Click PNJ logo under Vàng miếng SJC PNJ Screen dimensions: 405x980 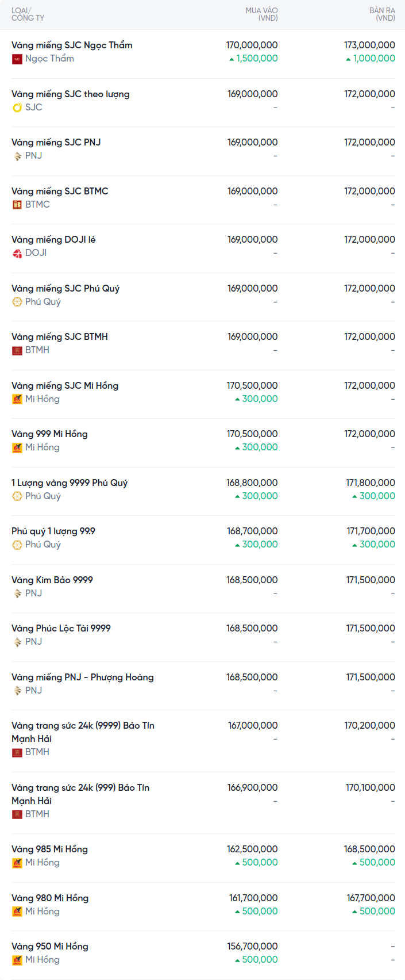click(x=17, y=156)
